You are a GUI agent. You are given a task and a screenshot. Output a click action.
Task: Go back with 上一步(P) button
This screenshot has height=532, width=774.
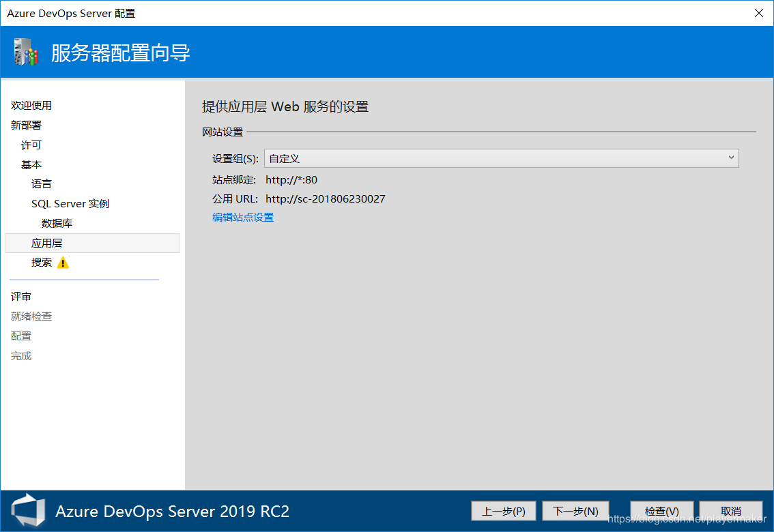504,511
